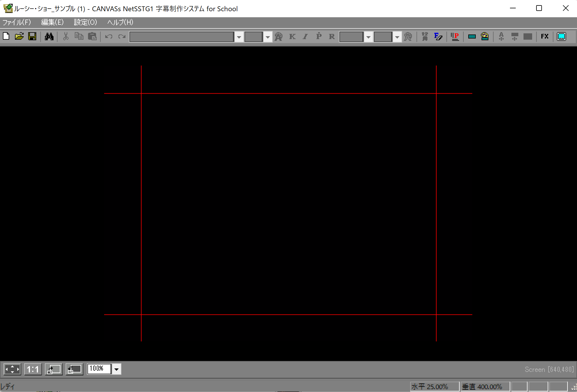Open the font name dropdown arrow
The height and width of the screenshot is (392, 577).
[x=239, y=37]
